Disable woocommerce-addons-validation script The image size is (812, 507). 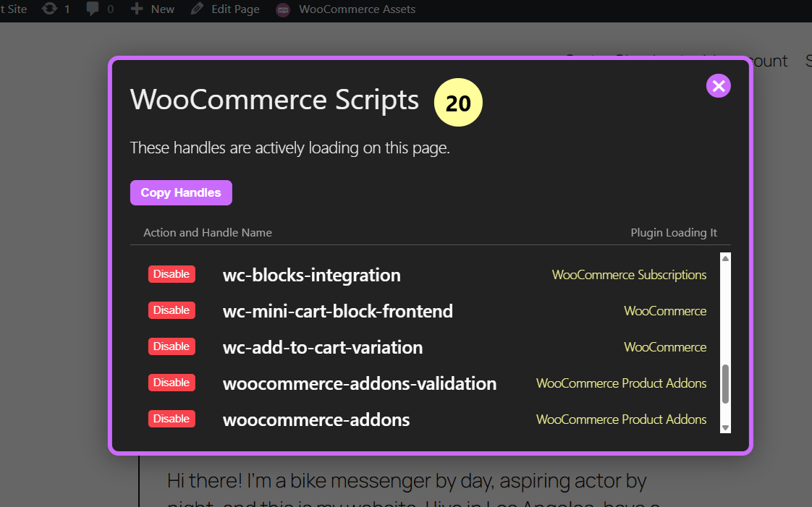click(x=172, y=383)
